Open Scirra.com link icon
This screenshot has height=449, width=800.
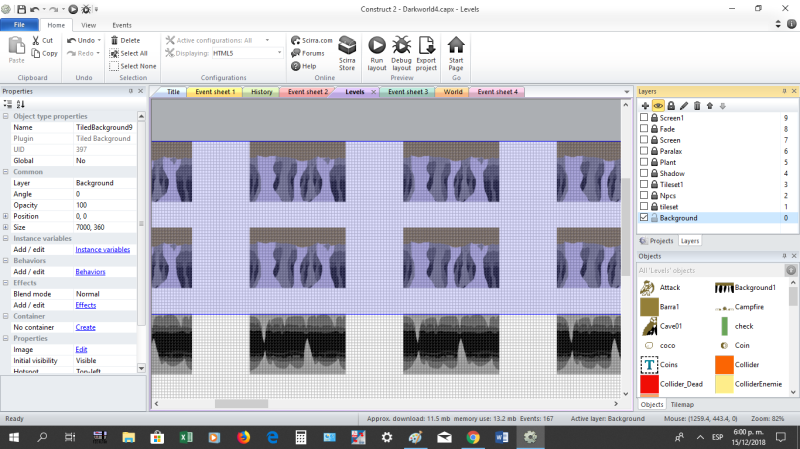[x=295, y=40]
